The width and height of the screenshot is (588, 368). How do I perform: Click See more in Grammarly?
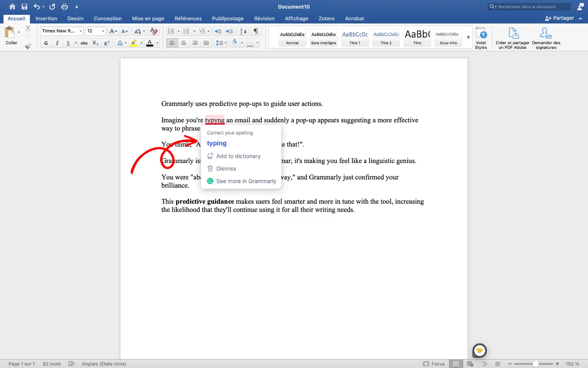(x=242, y=181)
